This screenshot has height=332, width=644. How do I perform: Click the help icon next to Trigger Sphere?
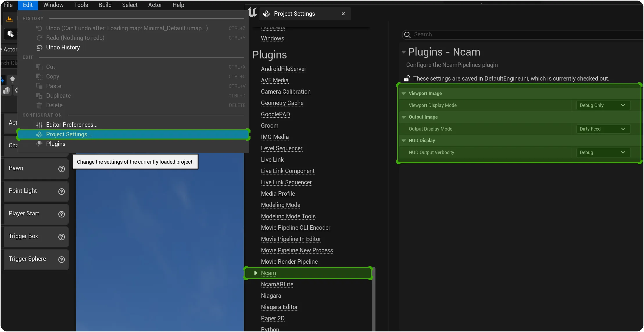point(61,259)
